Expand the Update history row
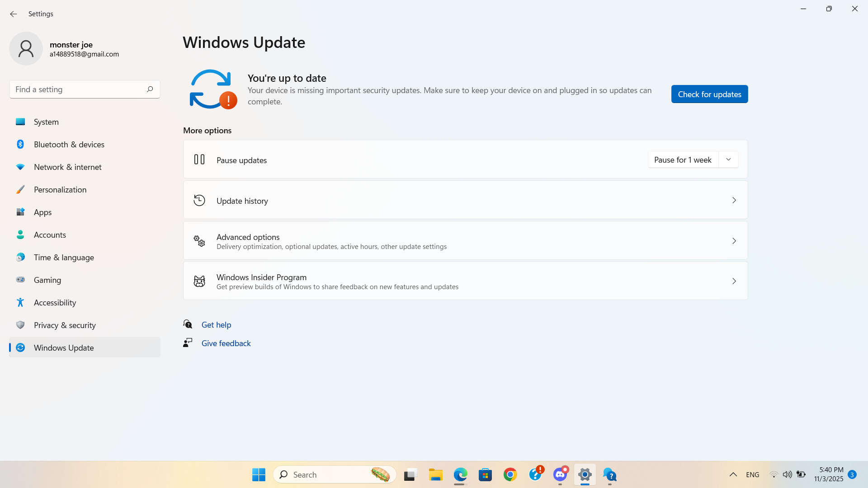 point(734,200)
